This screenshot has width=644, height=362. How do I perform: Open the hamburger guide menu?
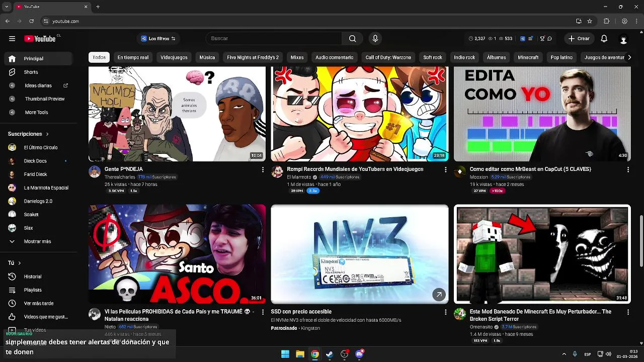(12, 39)
